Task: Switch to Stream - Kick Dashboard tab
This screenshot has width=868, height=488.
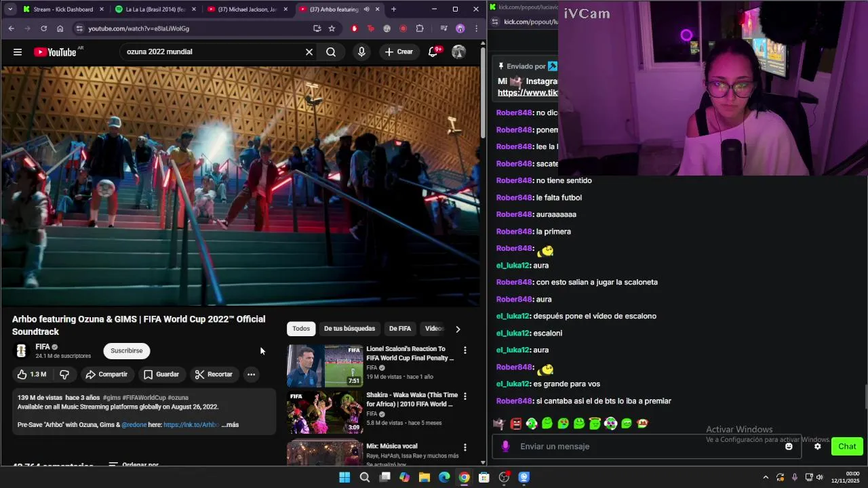Action: pyautogui.click(x=63, y=9)
